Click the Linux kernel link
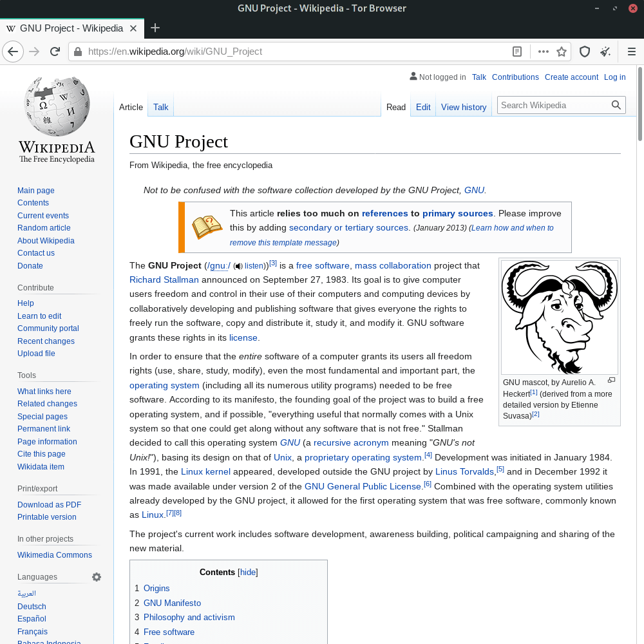644x644 pixels. point(205,472)
